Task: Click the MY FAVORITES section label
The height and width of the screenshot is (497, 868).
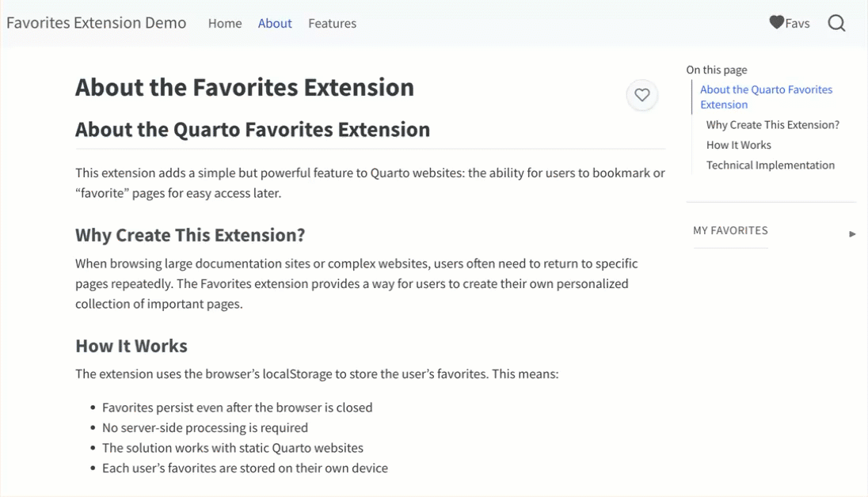Action: (730, 230)
